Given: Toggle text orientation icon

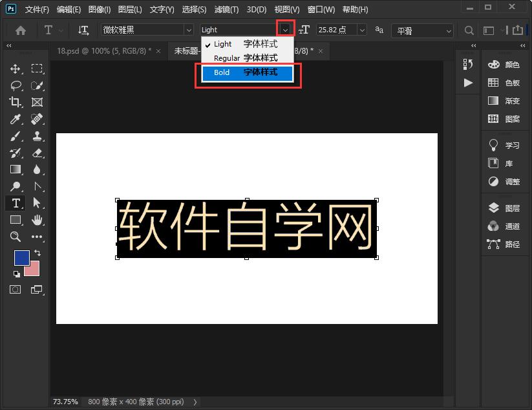Looking at the screenshot, I should point(83,30).
